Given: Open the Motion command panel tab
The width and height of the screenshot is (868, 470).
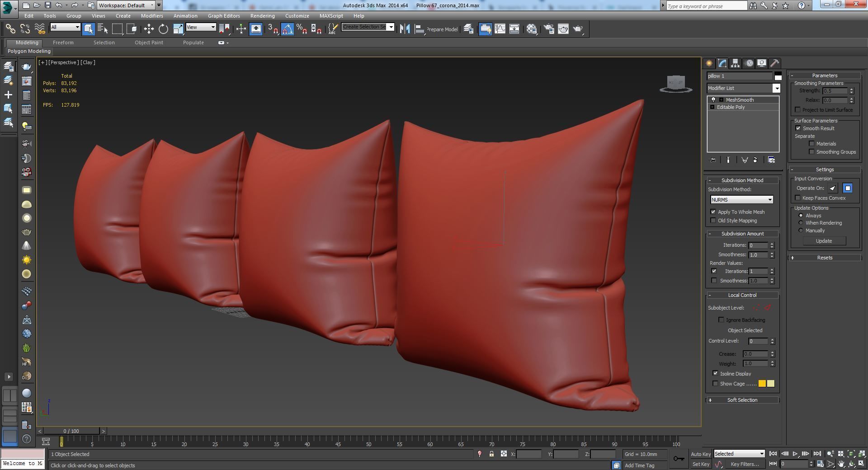Looking at the screenshot, I should (x=749, y=63).
